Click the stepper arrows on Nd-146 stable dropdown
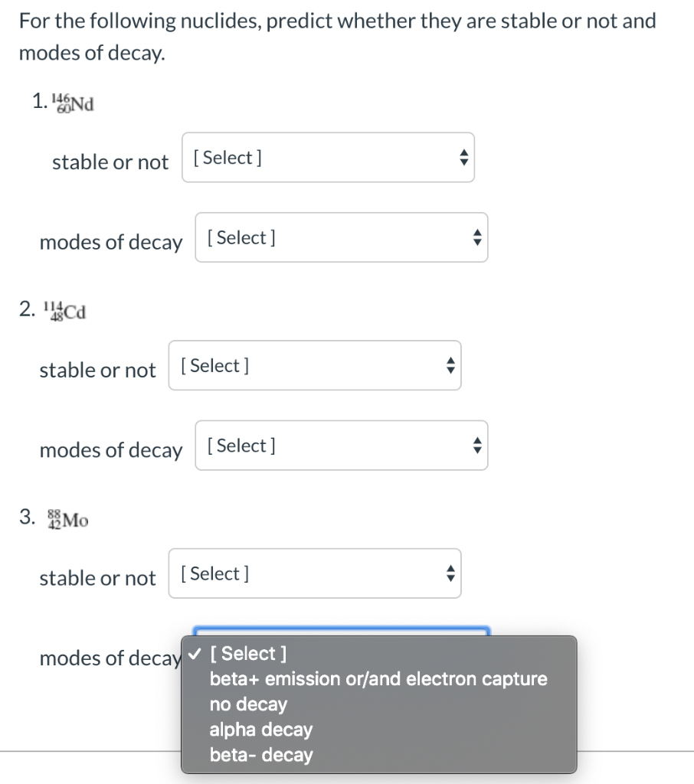This screenshot has width=694, height=784. (x=462, y=157)
